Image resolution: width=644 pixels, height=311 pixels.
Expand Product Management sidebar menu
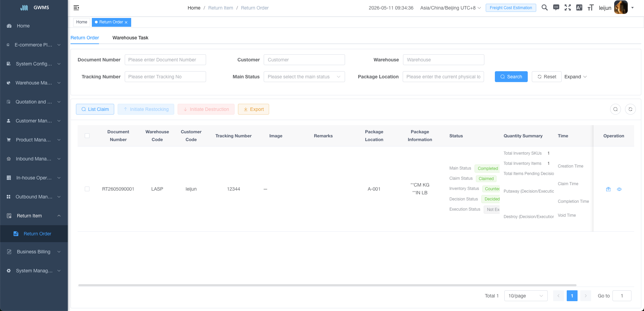(x=34, y=140)
